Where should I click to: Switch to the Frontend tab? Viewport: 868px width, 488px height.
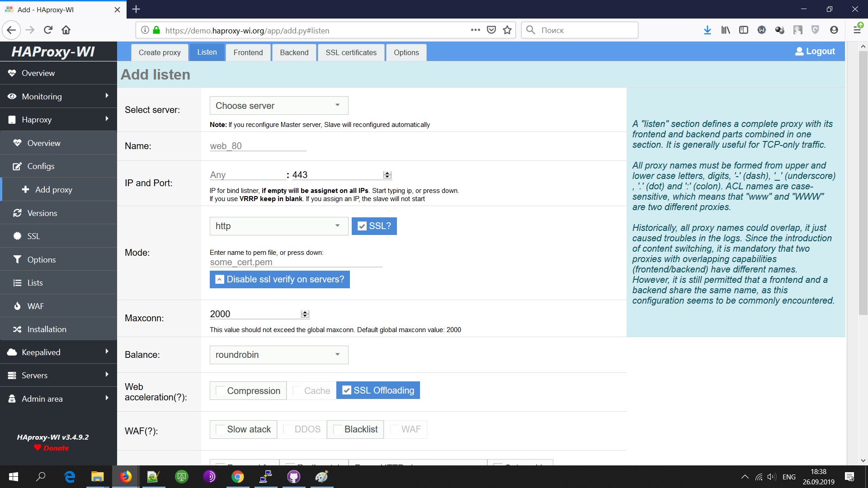(x=248, y=52)
